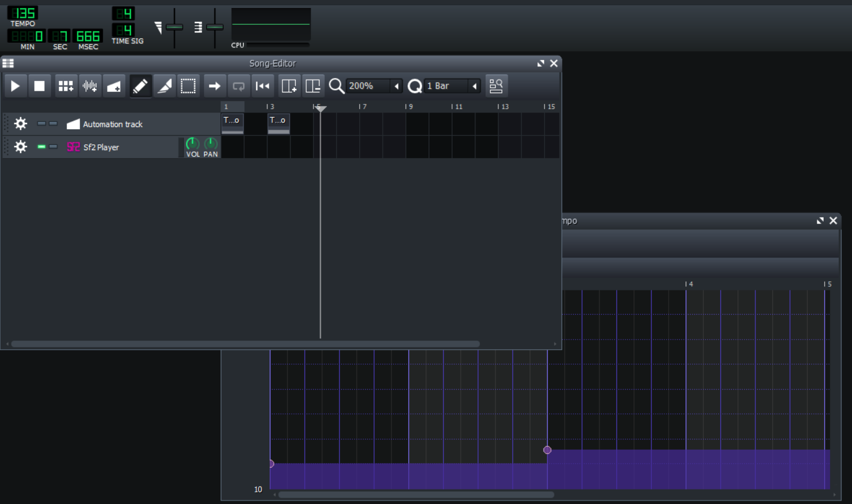Click the Automation track name label
Viewport: 852px width, 504px height.
tap(113, 124)
